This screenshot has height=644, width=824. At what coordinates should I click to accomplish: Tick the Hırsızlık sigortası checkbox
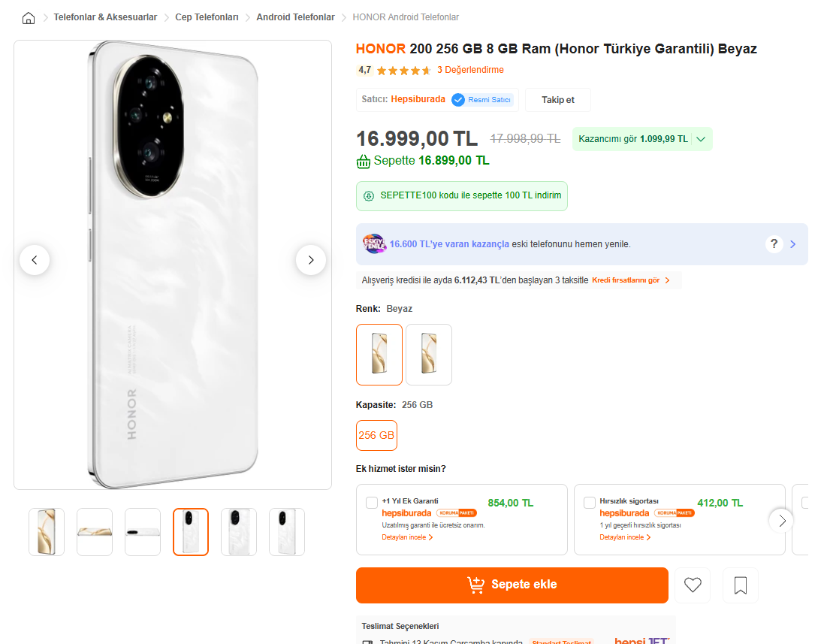590,503
